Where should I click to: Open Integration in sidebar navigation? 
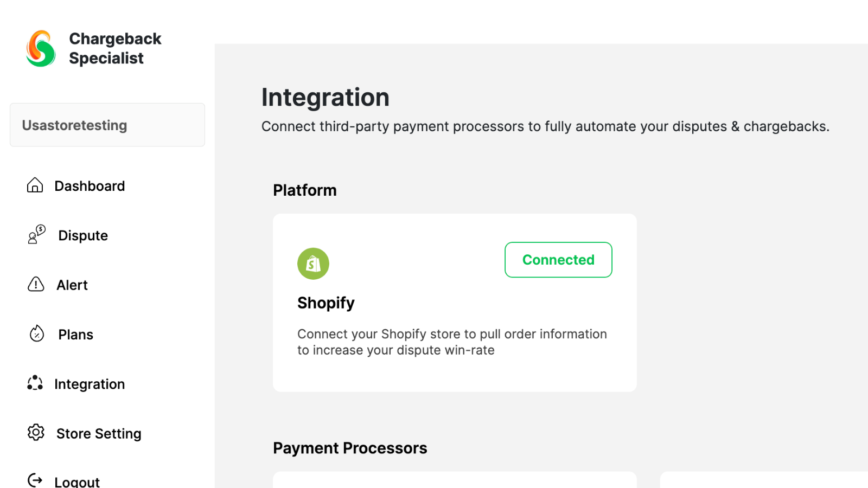tap(90, 384)
